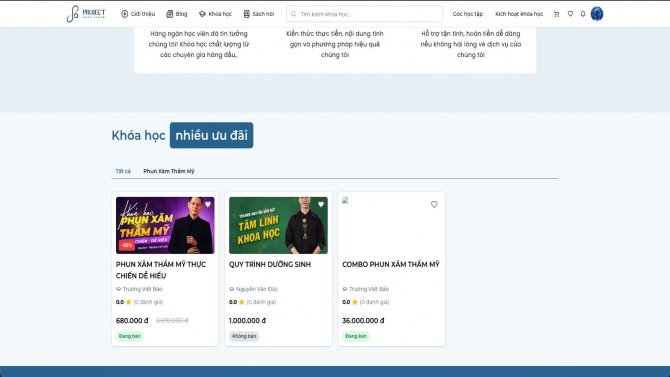The image size is (670, 377).
Task: Select the Tất cả tab
Action: tap(123, 171)
